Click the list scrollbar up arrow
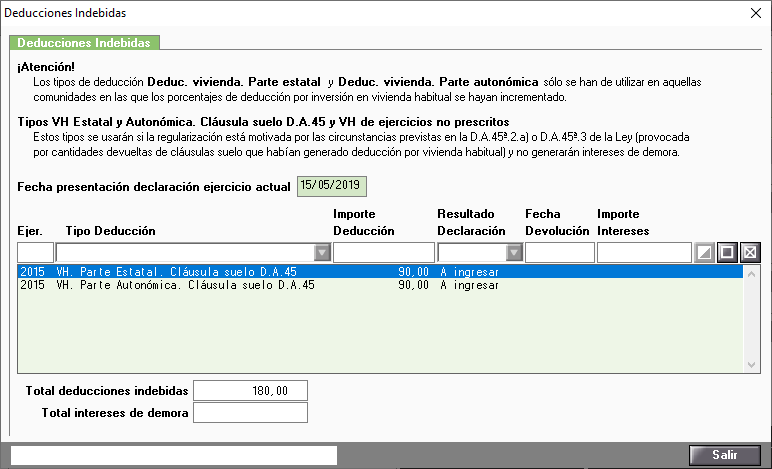The image size is (772, 469). [751, 274]
